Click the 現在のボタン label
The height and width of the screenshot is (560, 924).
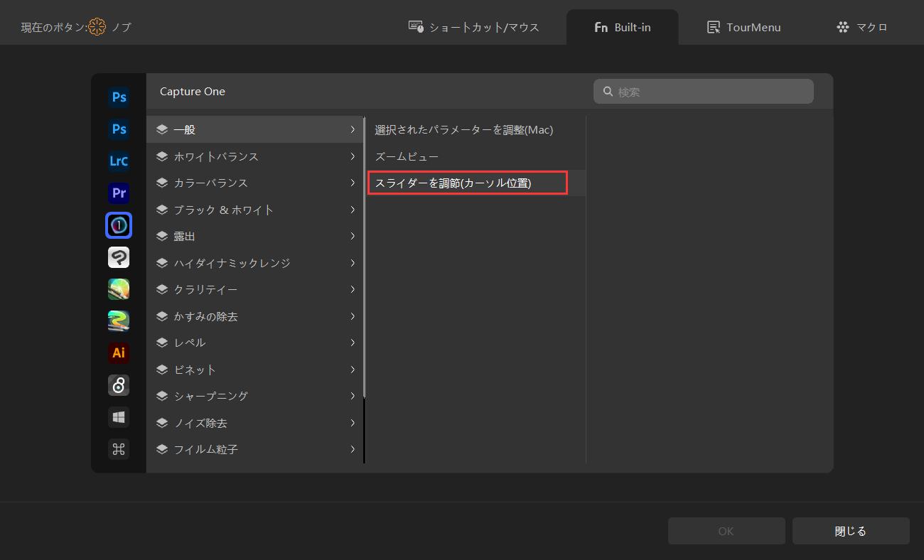pos(54,27)
